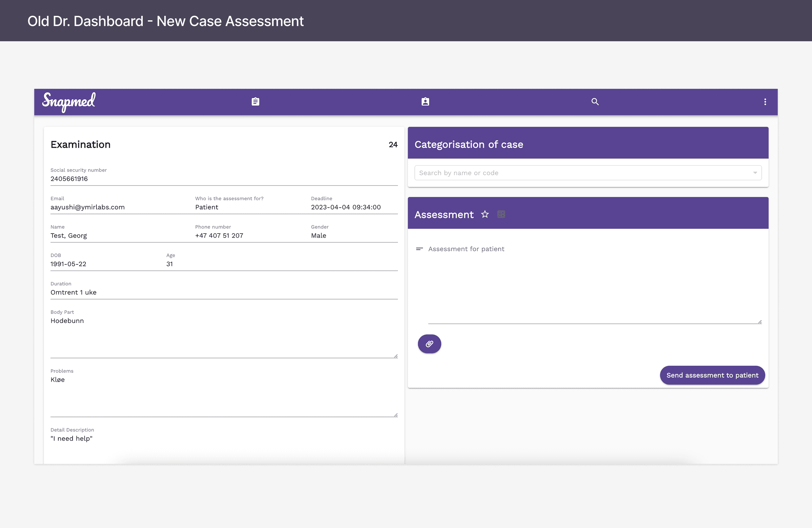The height and width of the screenshot is (528, 812).
Task: Click into Assessment for patient text area
Action: [594, 283]
